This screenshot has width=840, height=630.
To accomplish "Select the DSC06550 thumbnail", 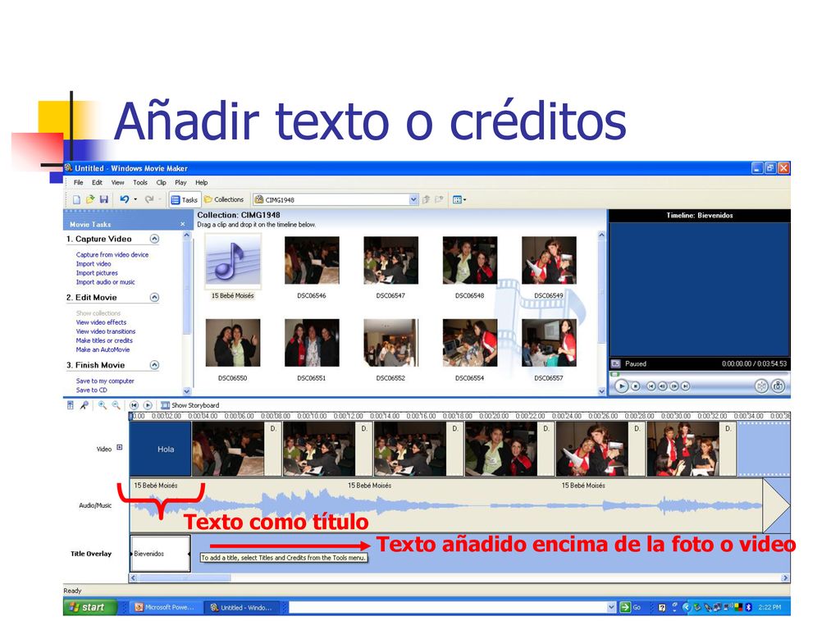I will pos(232,343).
